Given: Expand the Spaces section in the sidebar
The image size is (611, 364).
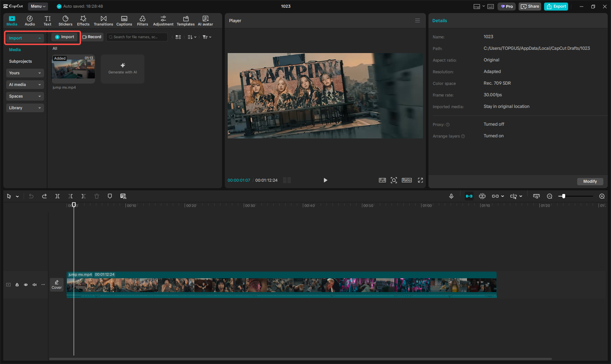Looking at the screenshot, I should [x=25, y=96].
